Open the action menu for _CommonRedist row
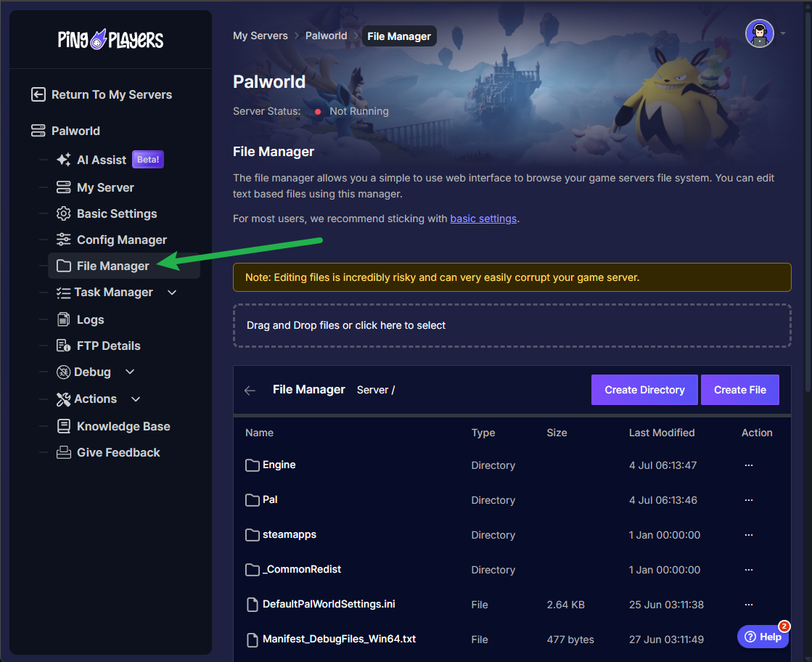Viewport: 812px width, 662px height. [749, 570]
